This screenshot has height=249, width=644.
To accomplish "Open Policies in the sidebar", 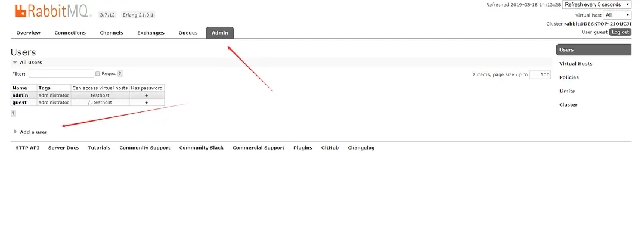I will (x=569, y=77).
